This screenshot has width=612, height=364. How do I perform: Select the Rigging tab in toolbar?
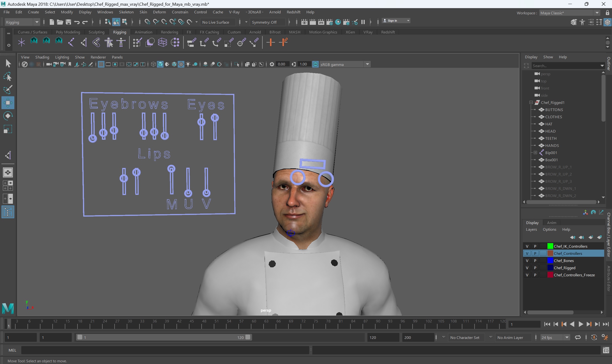(x=119, y=32)
